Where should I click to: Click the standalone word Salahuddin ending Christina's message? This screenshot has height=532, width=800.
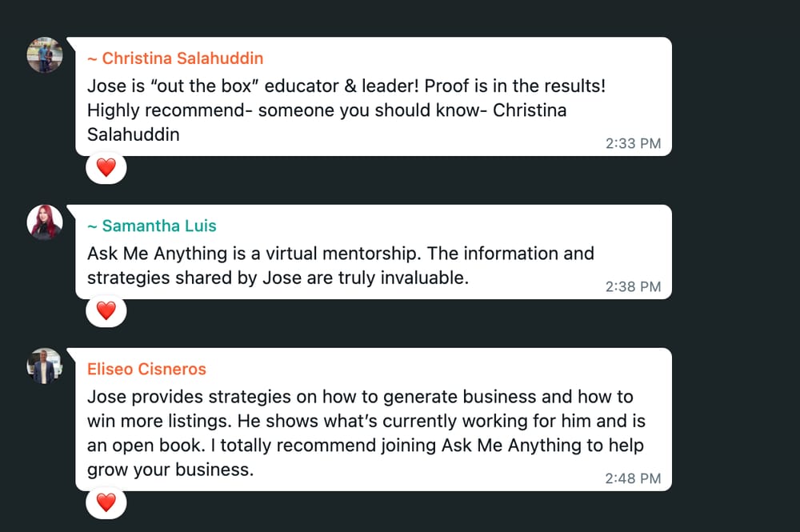point(133,134)
